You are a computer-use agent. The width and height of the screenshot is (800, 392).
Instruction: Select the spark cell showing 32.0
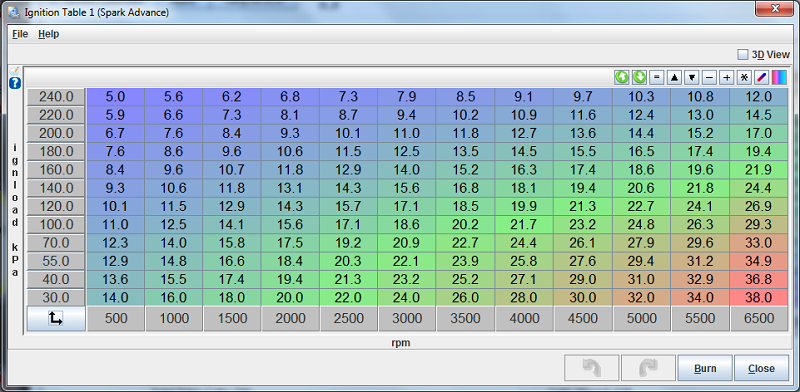tap(641, 298)
